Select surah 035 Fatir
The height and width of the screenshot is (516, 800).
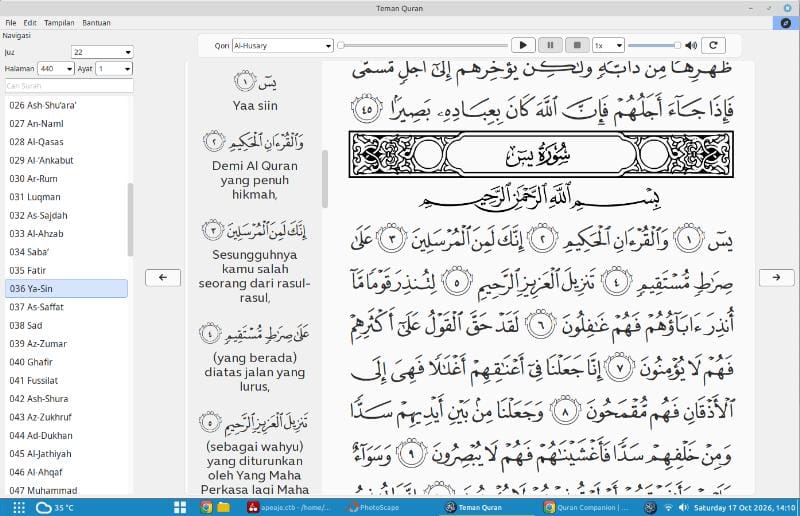66,271
